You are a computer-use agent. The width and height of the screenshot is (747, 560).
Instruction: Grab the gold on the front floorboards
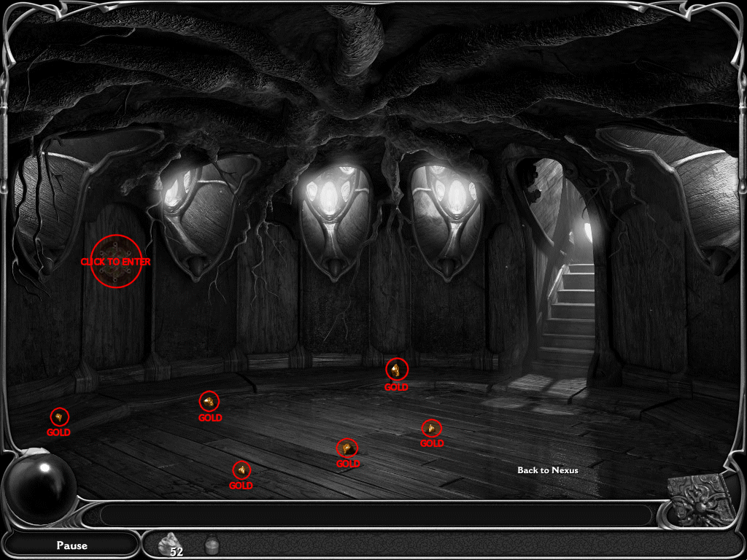241,470
